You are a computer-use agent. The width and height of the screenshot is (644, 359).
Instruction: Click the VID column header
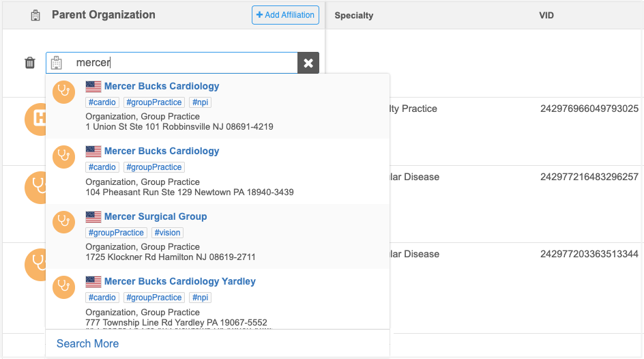(x=546, y=15)
